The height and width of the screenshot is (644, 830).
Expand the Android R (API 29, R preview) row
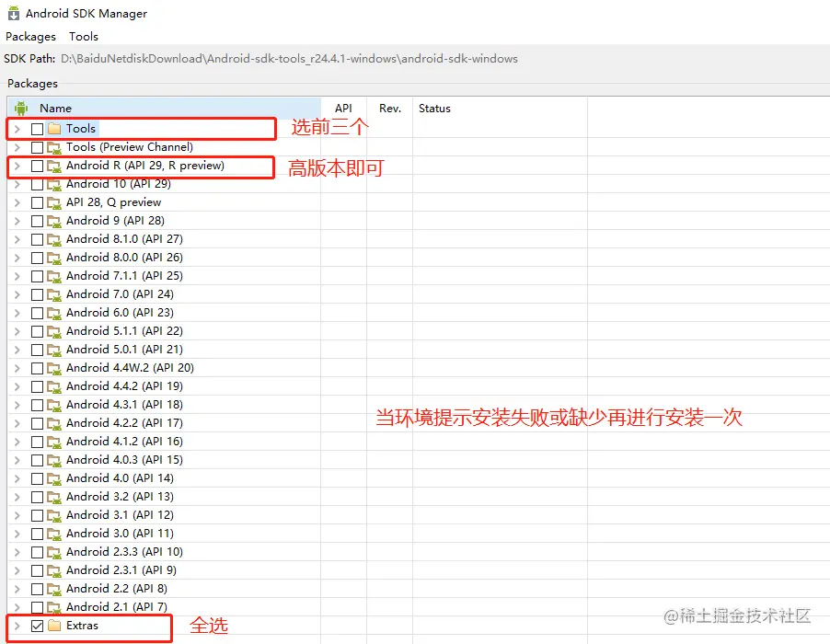[x=17, y=166]
